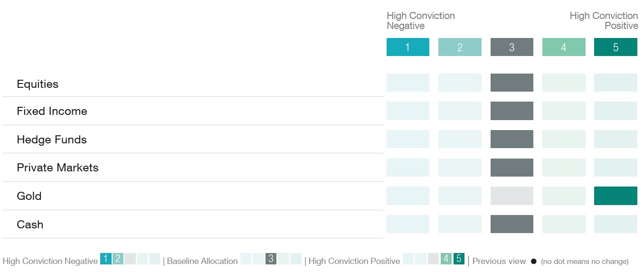Select Cash row dark gray cell
The width and height of the screenshot is (644, 272).
pos(511,224)
